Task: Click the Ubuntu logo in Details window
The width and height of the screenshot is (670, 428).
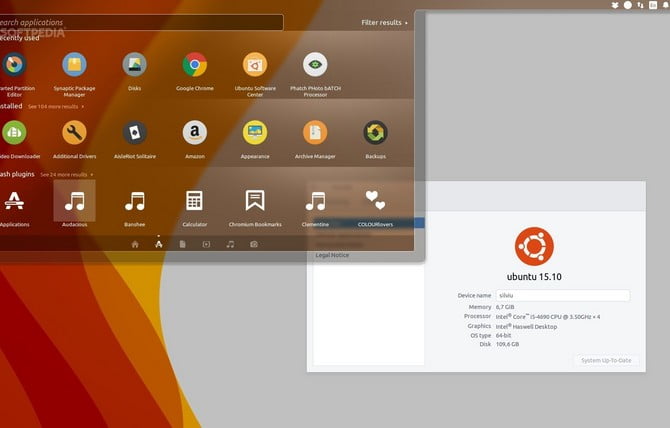Action: (x=534, y=246)
